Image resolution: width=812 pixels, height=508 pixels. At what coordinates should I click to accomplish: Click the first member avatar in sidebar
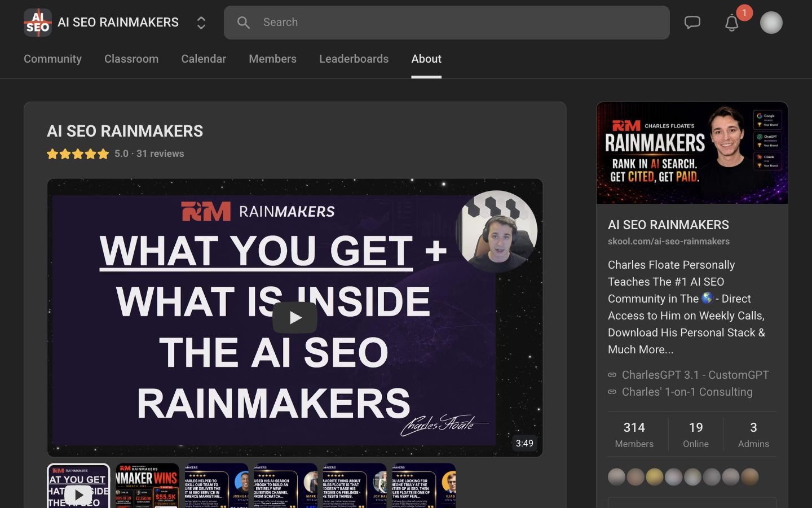[616, 477]
